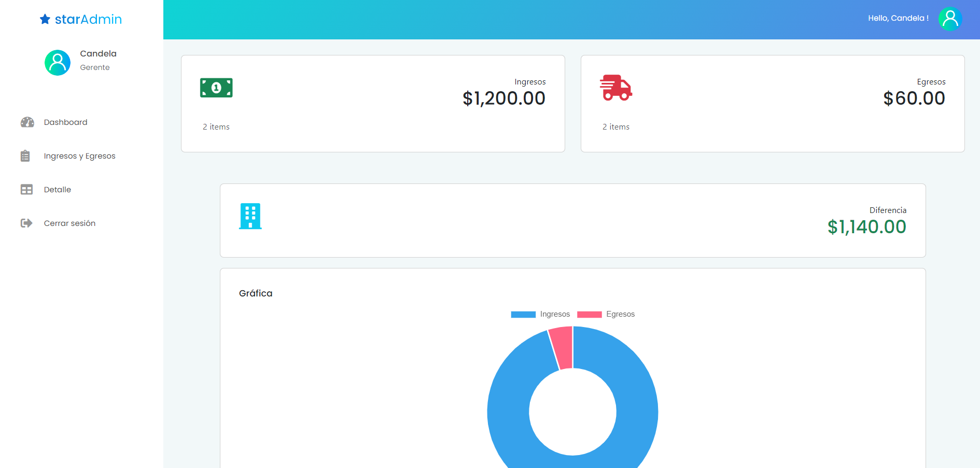The height and width of the screenshot is (468, 980).
Task: Click the Candela sidebar name text
Action: point(99,54)
